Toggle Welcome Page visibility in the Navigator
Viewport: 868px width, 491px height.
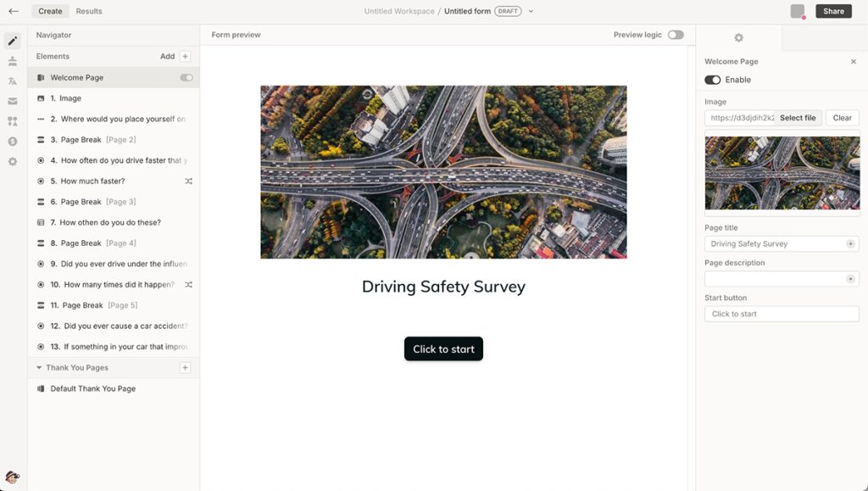point(186,77)
